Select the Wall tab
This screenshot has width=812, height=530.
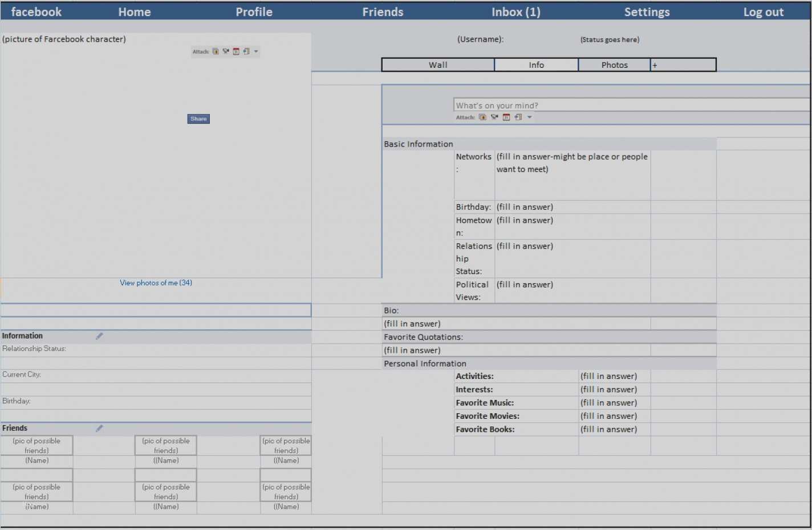point(438,65)
